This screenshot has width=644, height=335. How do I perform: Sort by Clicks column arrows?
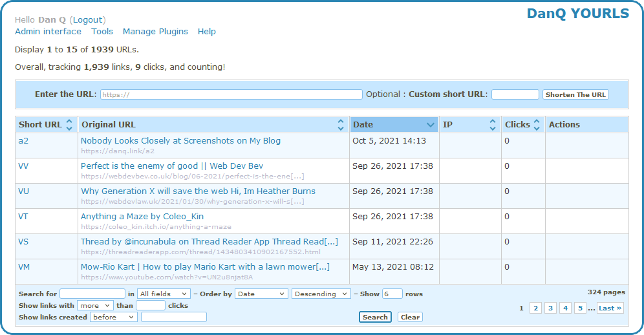pos(537,125)
